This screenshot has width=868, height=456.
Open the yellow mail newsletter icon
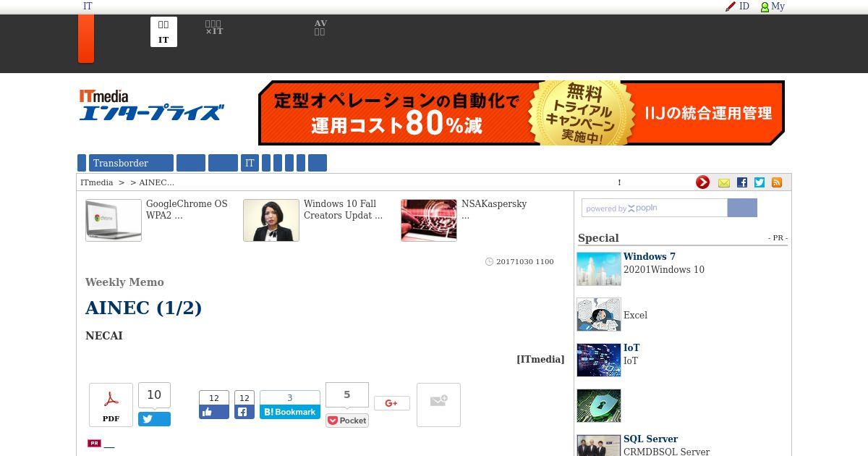pyautogui.click(x=723, y=182)
